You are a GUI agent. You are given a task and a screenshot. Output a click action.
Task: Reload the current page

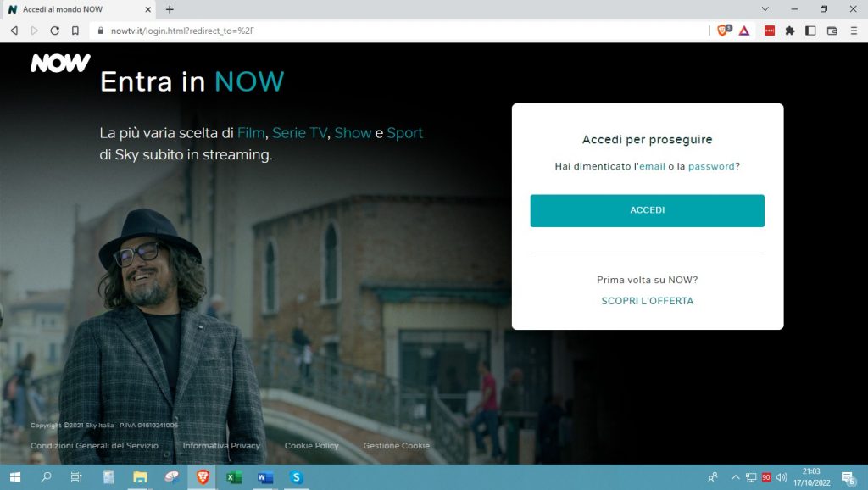54,31
